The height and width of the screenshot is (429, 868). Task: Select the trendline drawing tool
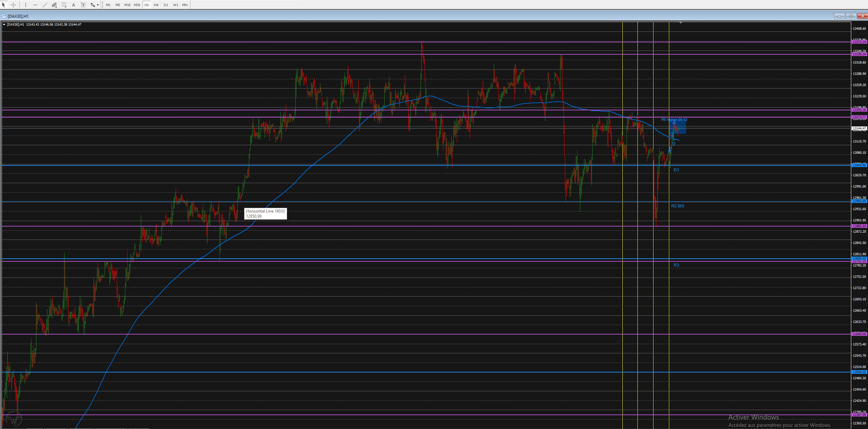(45, 5)
